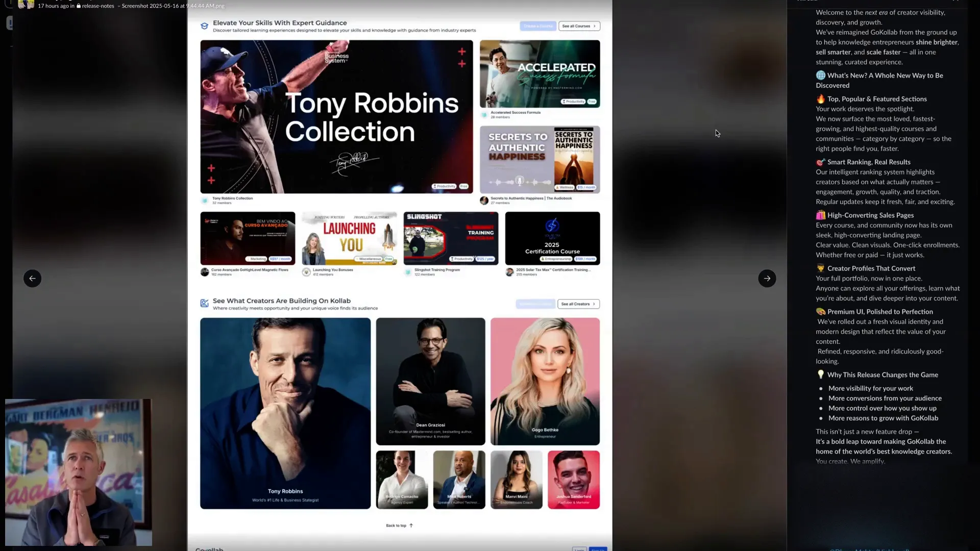
Task: Open the Joshua Sanderford creator card
Action: 574,480
